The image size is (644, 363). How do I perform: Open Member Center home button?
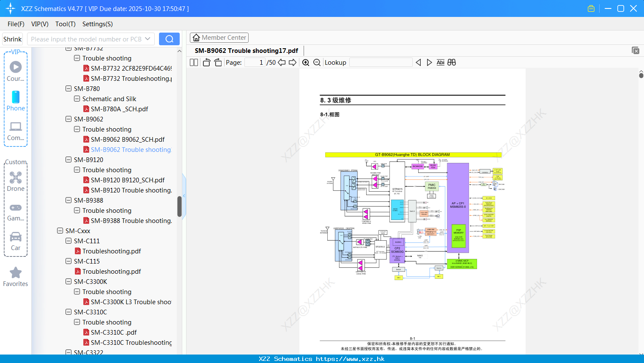coord(219,38)
